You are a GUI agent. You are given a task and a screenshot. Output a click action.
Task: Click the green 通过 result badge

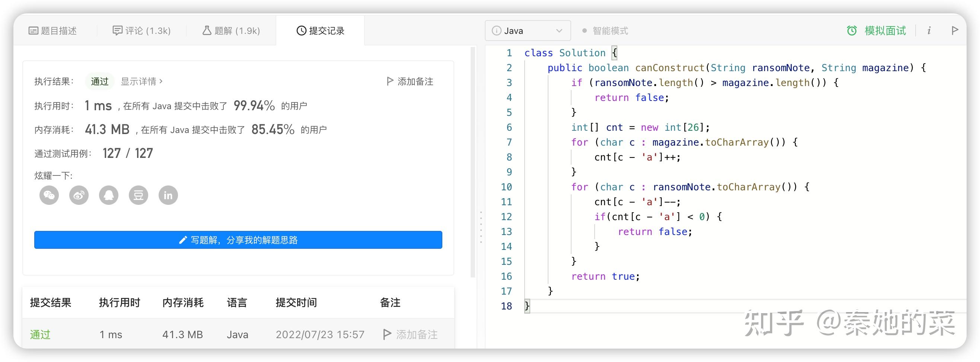click(x=99, y=81)
